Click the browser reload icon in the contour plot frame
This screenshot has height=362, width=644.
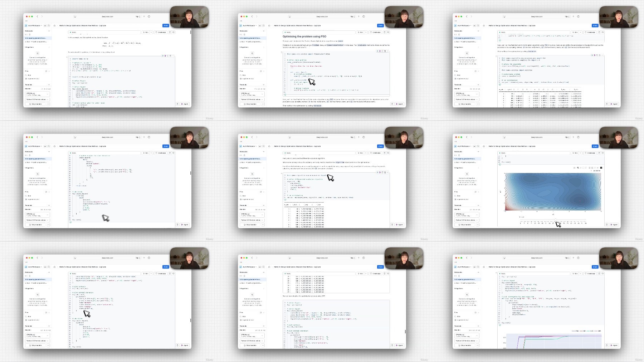click(x=569, y=137)
